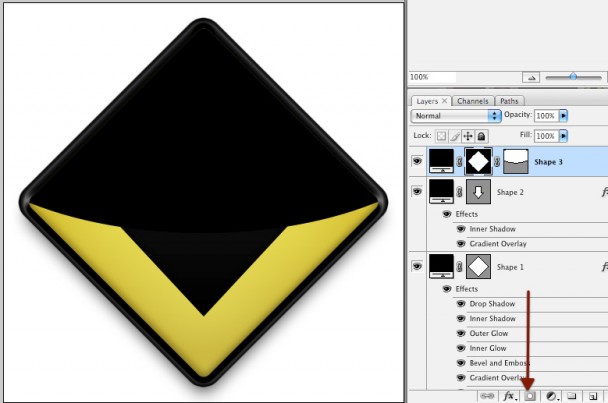Select Shape 1 fill color thumbnail

tap(441, 266)
